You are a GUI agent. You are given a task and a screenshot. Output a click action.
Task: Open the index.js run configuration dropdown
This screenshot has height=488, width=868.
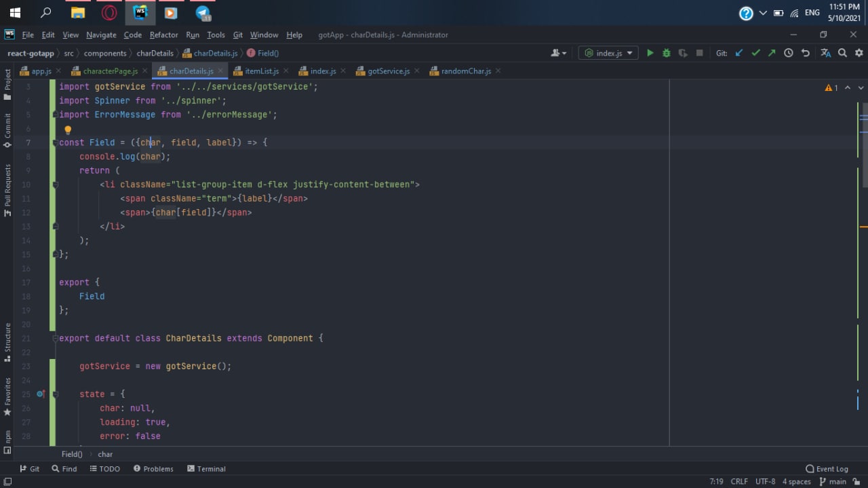point(608,53)
